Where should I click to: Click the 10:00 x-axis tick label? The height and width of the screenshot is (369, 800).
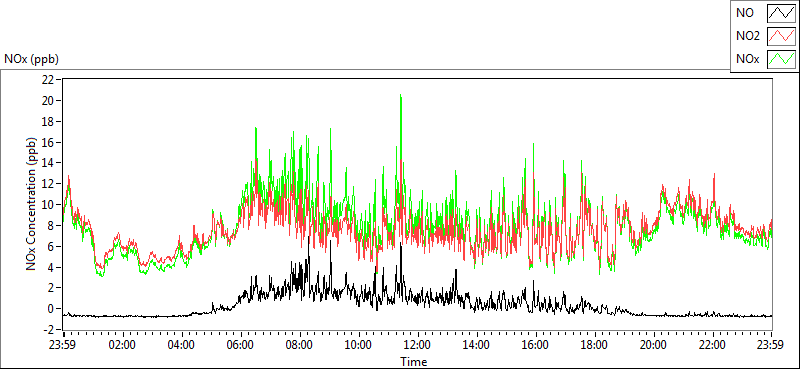[x=358, y=345]
